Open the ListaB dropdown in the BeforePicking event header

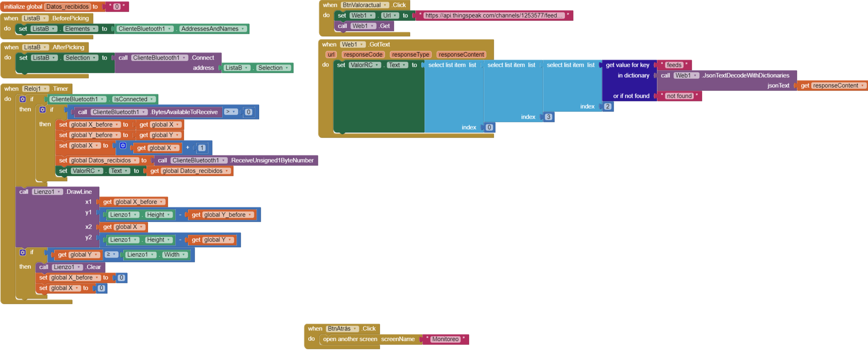(35, 18)
